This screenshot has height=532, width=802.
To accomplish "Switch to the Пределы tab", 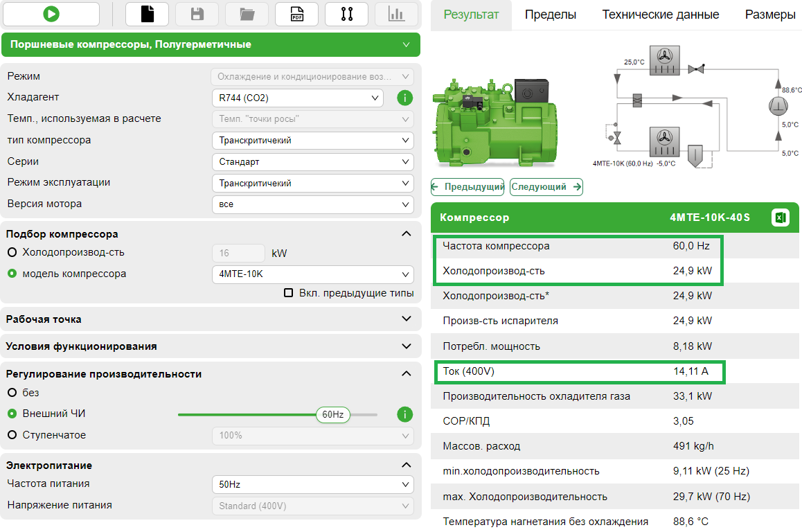I will tap(551, 15).
